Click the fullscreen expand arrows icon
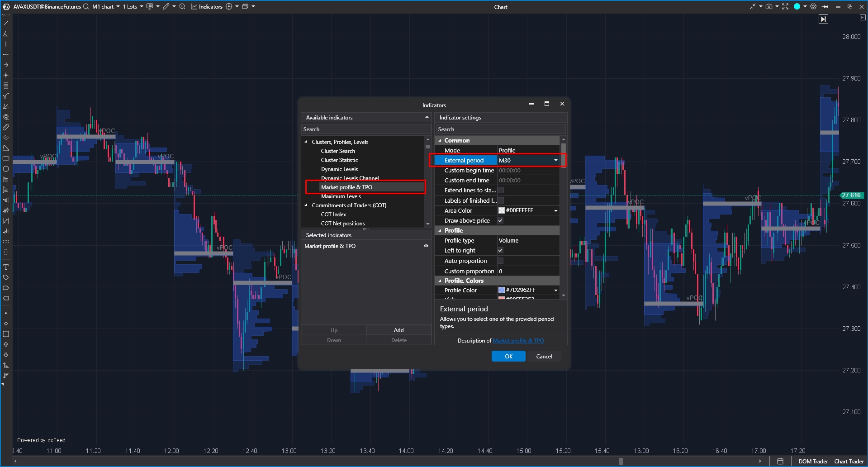The height and width of the screenshot is (467, 868). tap(785, 6)
